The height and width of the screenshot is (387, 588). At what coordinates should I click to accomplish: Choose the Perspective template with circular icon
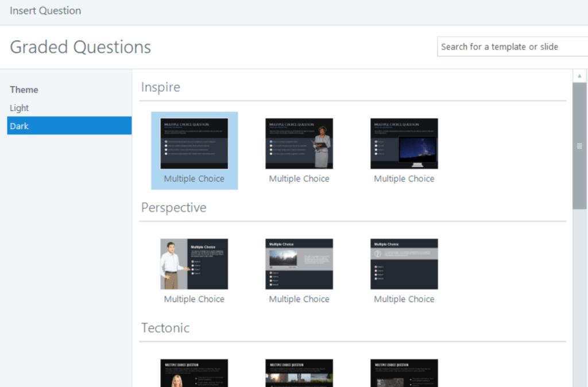coord(404,264)
